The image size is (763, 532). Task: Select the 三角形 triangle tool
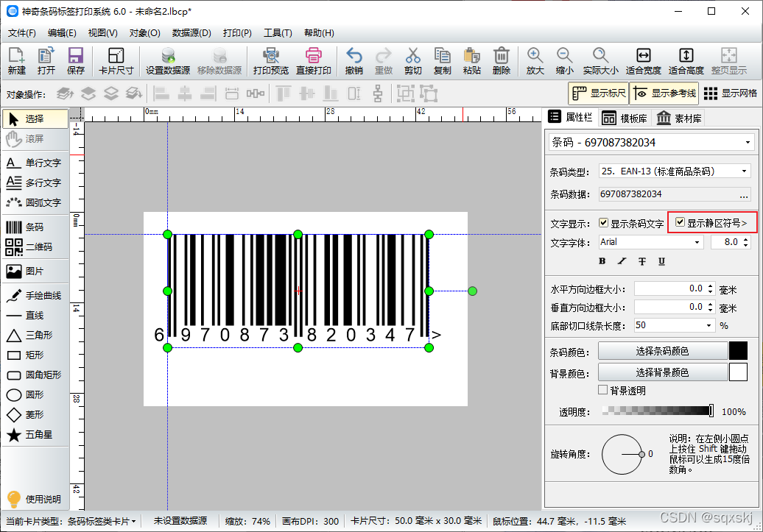point(35,336)
